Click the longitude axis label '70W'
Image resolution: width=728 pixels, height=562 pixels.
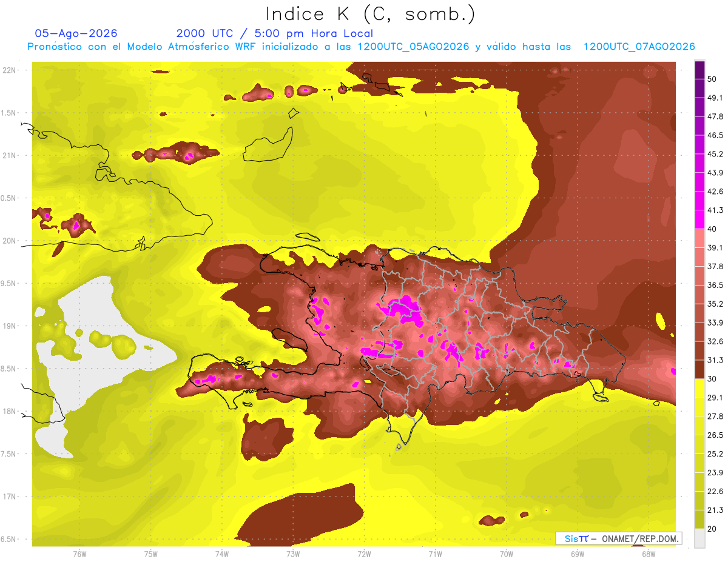point(507,554)
